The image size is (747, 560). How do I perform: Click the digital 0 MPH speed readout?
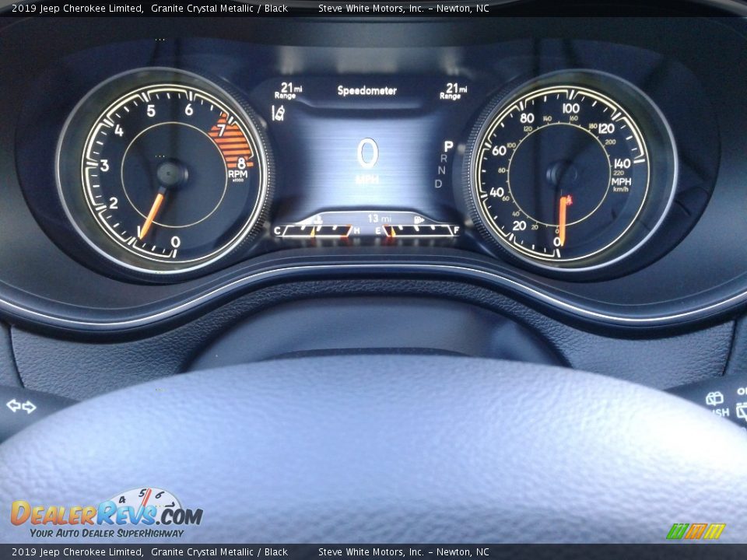(367, 161)
